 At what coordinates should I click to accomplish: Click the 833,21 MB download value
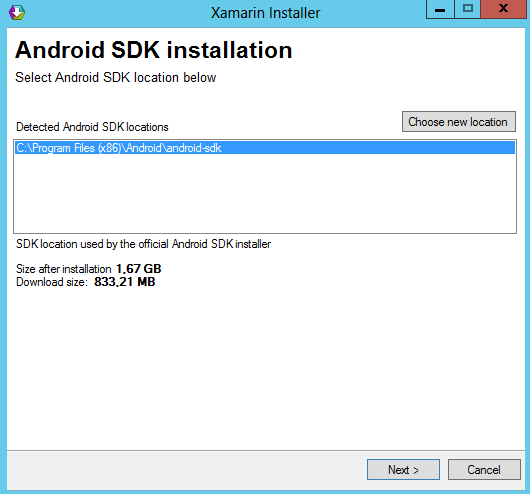click(x=125, y=282)
